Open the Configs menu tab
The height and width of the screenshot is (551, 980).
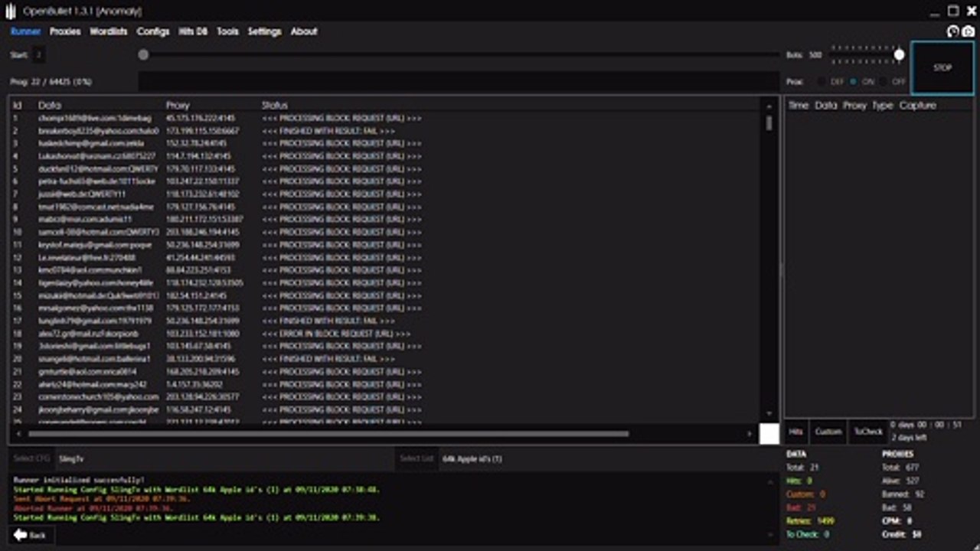point(153,31)
